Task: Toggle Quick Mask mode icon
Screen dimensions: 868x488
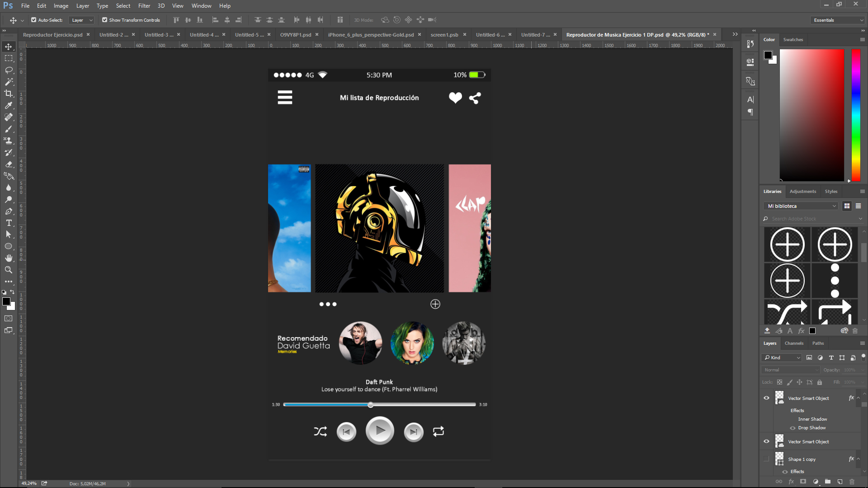Action: tap(9, 319)
